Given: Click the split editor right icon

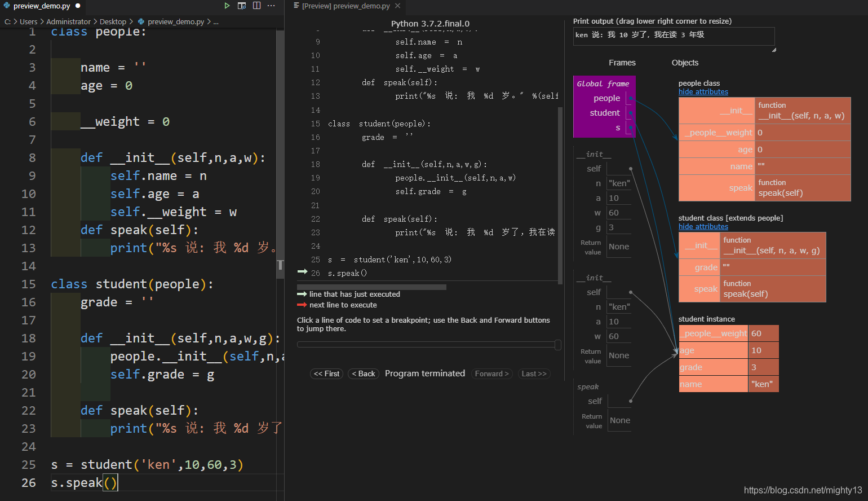Looking at the screenshot, I should coord(257,6).
